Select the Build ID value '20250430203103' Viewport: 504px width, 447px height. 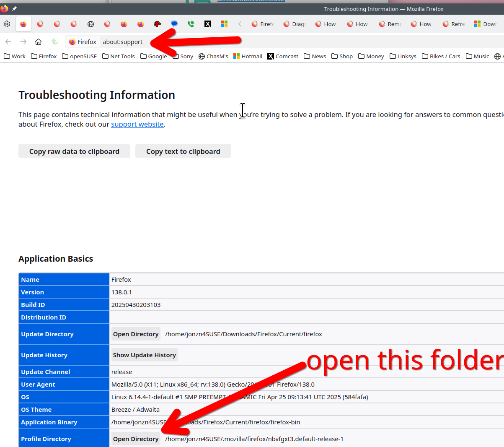[136, 305]
